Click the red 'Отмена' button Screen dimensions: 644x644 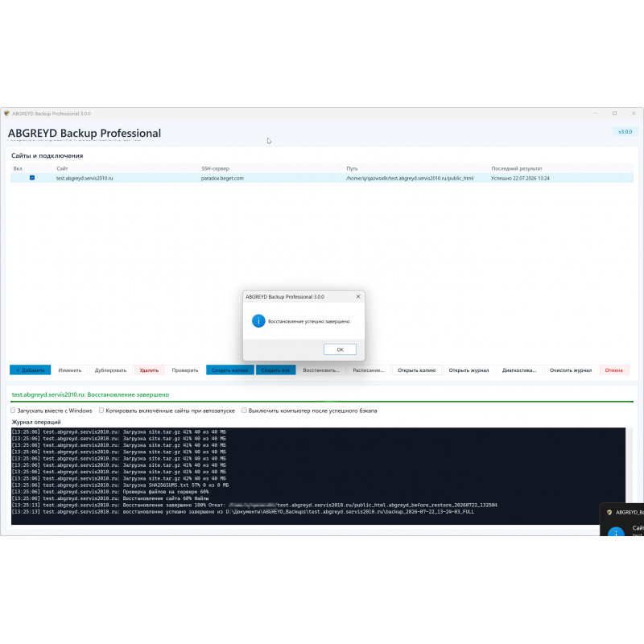coord(613,370)
